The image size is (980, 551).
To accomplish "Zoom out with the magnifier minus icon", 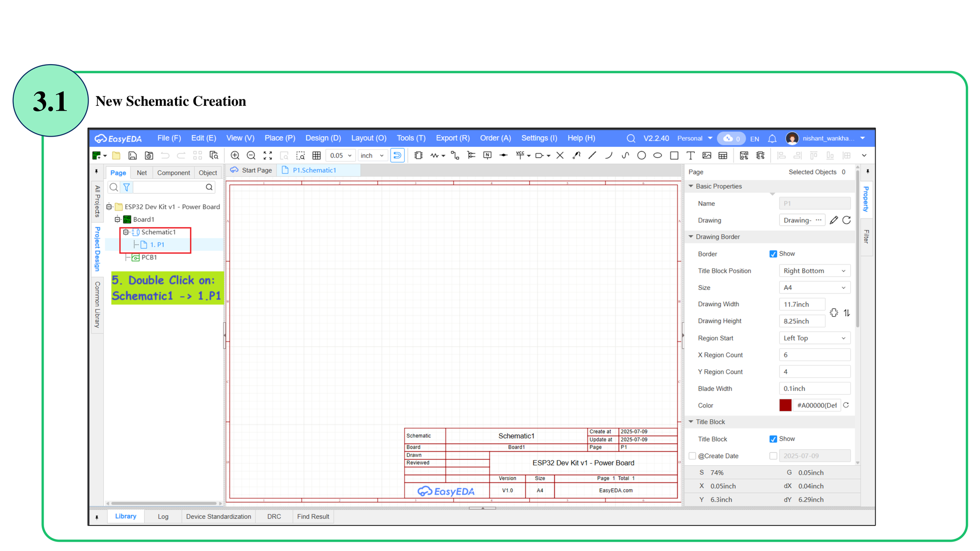I will [251, 156].
